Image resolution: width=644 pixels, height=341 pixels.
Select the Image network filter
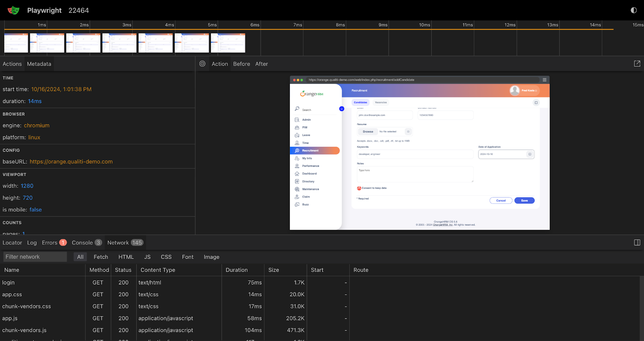tap(211, 257)
